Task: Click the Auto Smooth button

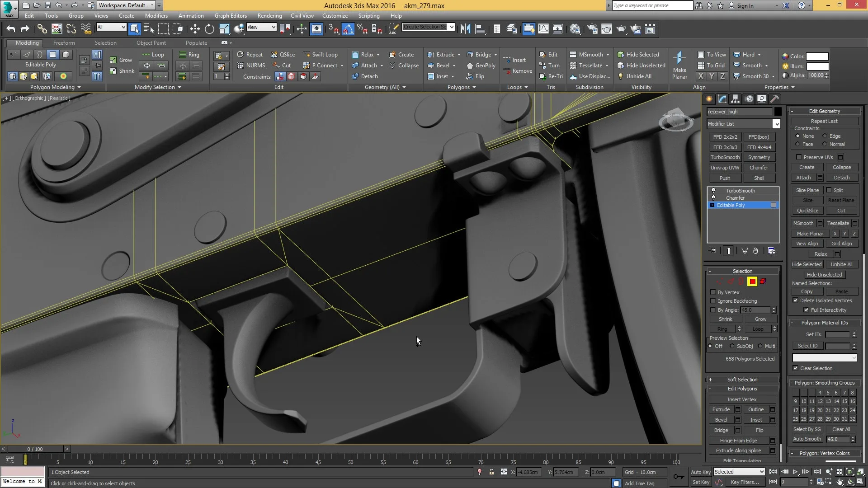Action: pyautogui.click(x=807, y=439)
